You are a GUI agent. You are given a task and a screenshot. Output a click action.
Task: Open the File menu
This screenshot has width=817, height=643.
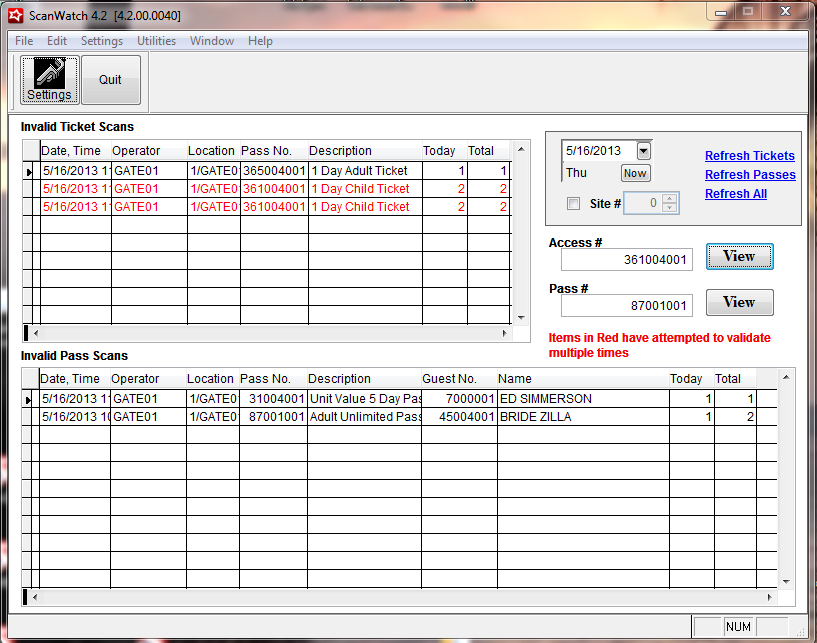pyautogui.click(x=24, y=41)
